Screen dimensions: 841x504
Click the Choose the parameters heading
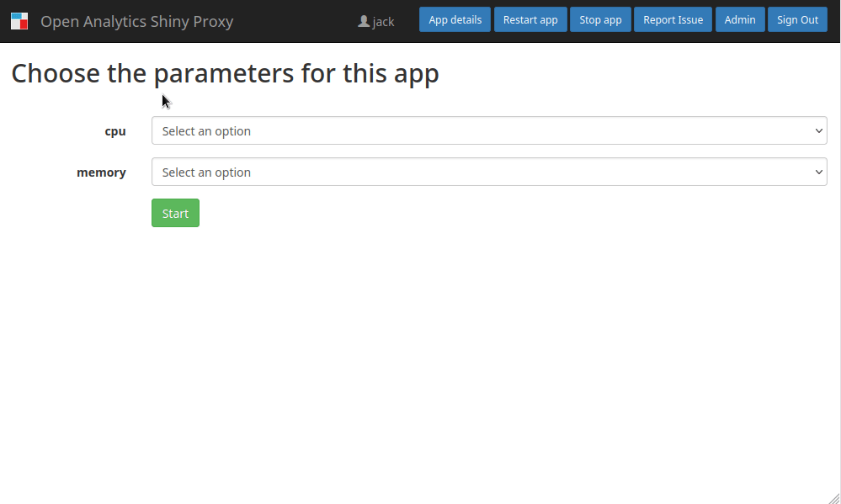coord(226,73)
